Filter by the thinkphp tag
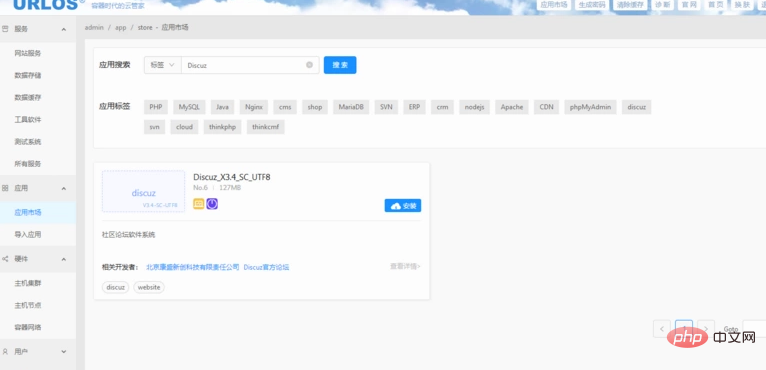This screenshot has height=370, width=766. click(222, 127)
